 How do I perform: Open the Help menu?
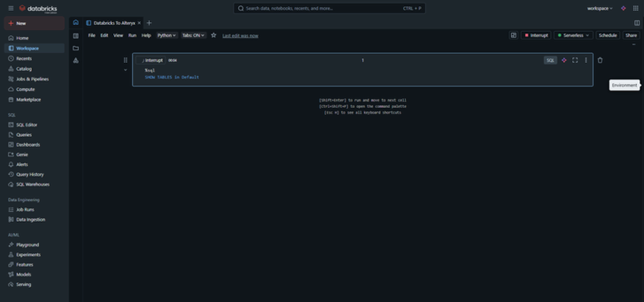click(146, 35)
